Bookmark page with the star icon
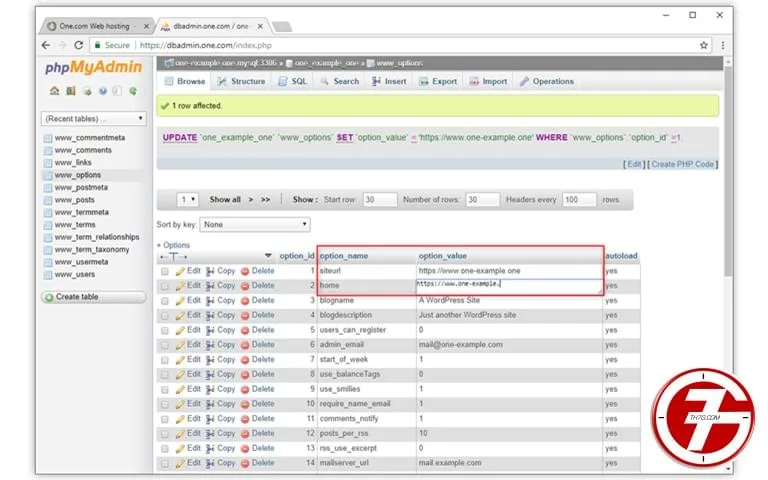This screenshot has width=768, height=480. click(704, 45)
